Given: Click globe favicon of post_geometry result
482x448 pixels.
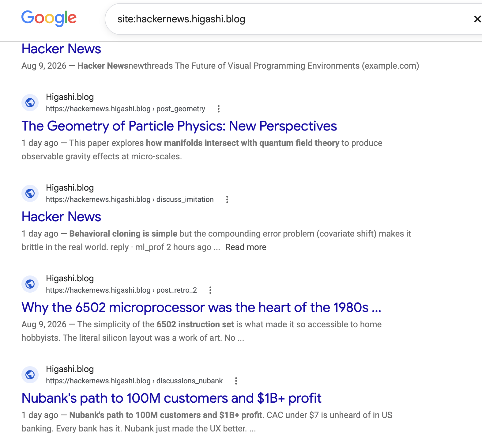Looking at the screenshot, I should 30,103.
